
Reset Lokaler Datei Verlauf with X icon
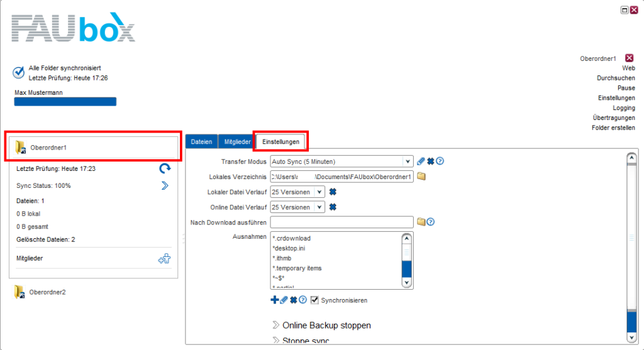click(x=333, y=192)
